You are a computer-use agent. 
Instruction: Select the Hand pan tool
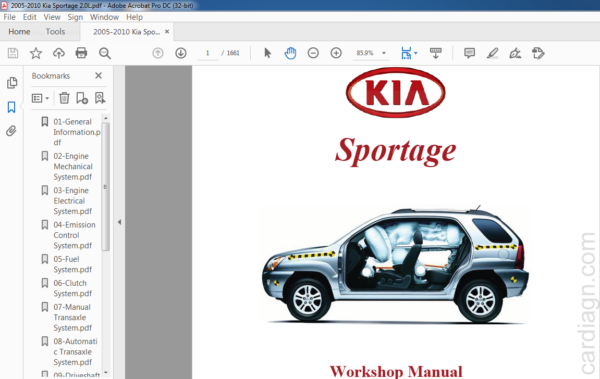pyautogui.click(x=290, y=53)
